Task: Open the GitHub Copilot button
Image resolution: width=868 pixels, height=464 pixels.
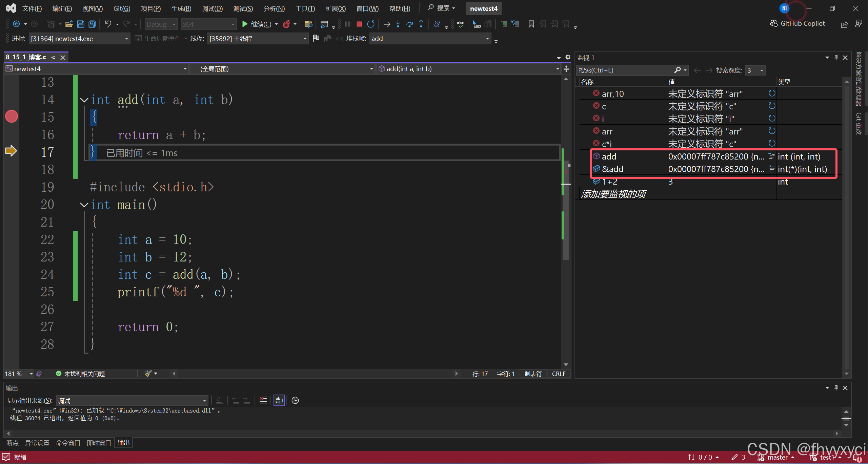Action: (797, 23)
